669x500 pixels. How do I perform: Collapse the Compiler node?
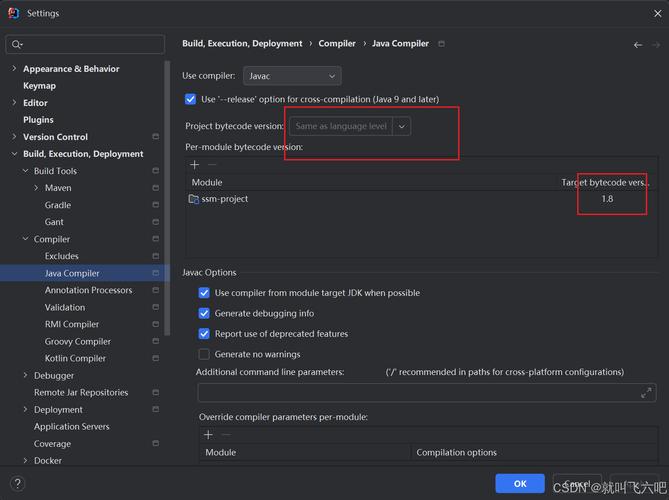pyautogui.click(x=25, y=239)
